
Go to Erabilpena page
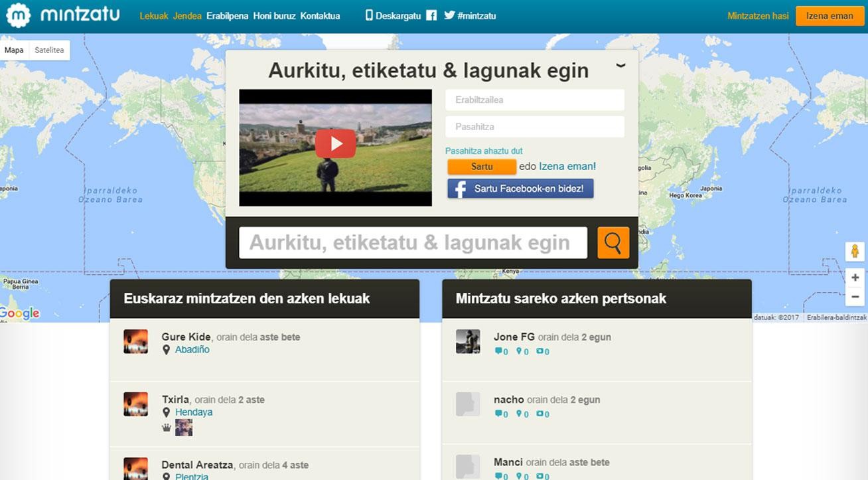coord(228,16)
